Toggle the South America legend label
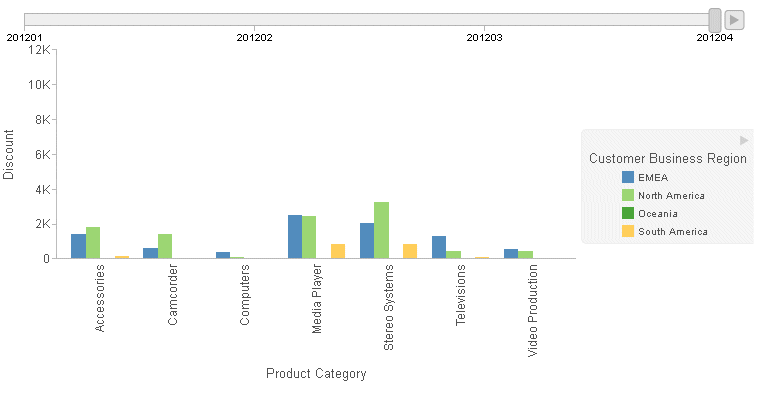Screen dimensions: 766x399 click(x=673, y=232)
